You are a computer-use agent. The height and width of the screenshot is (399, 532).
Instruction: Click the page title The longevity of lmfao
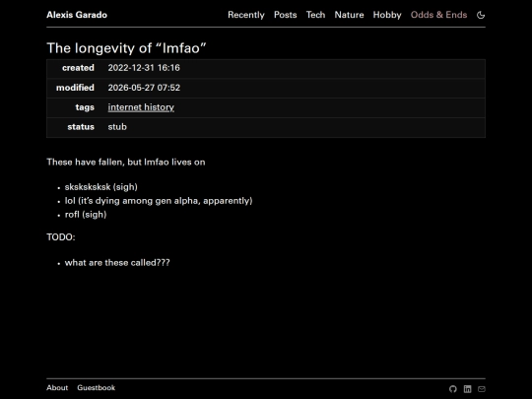point(126,48)
